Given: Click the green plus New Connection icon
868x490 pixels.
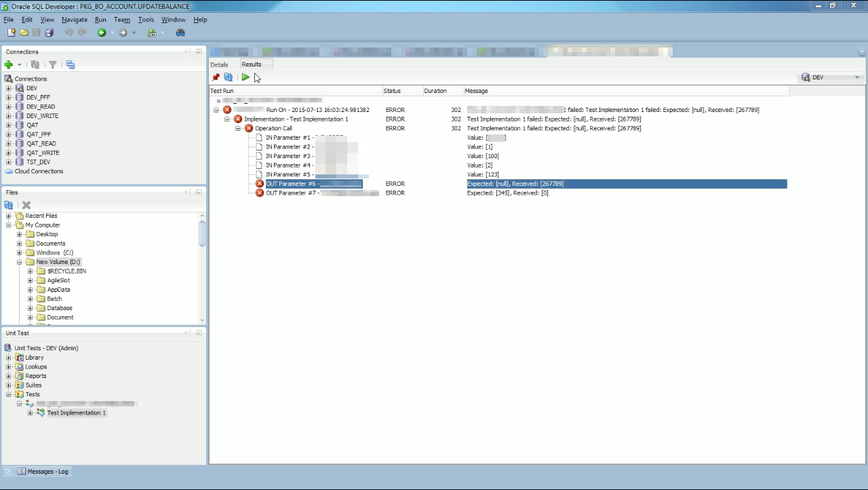Looking at the screenshot, I should pos(9,64).
